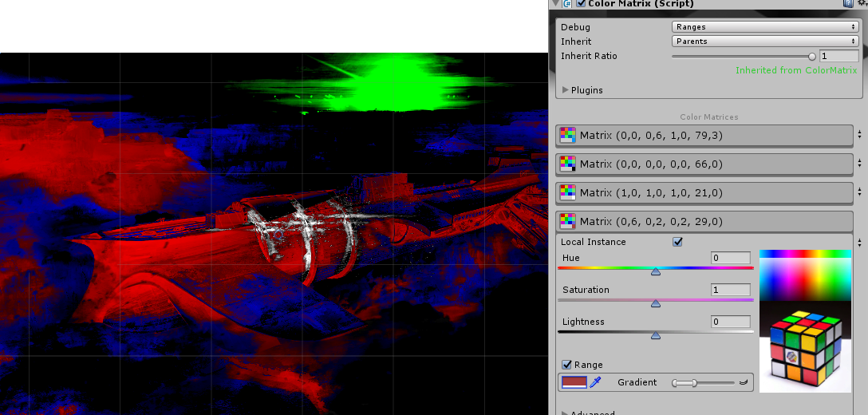Click the 'Inherit Ratio' label
This screenshot has height=415, width=868.
click(x=589, y=56)
